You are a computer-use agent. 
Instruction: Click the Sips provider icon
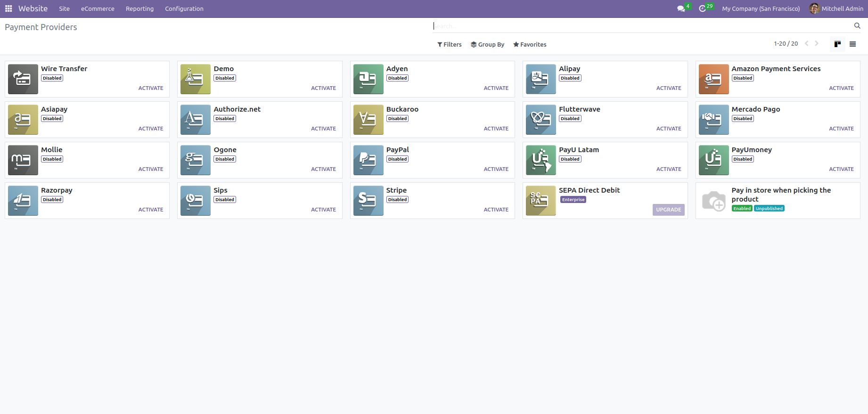click(x=196, y=201)
